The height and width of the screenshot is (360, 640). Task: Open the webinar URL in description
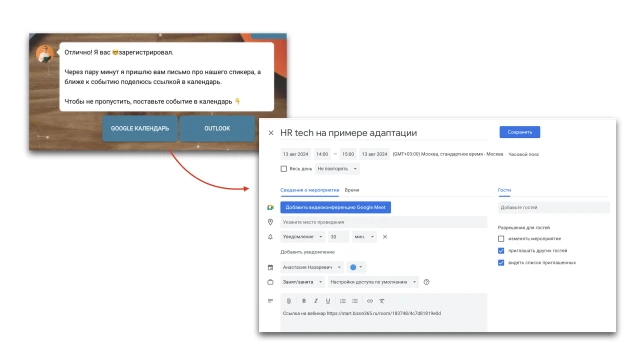384,313
